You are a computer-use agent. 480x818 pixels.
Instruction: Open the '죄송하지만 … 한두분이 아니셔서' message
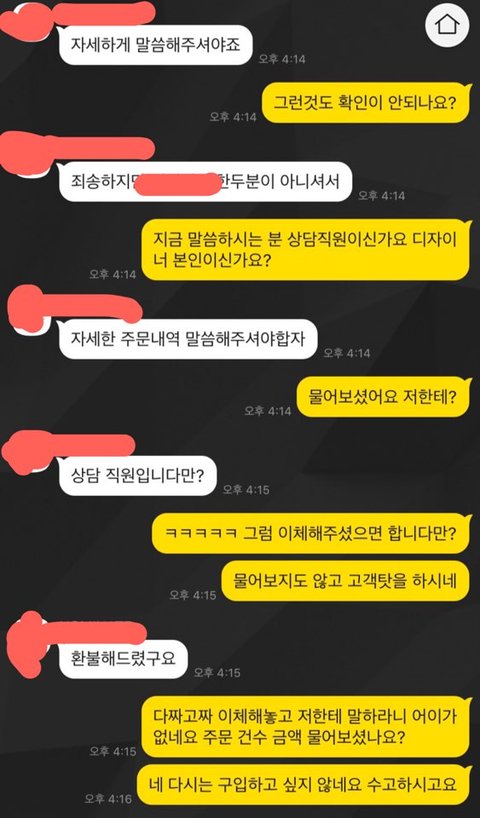pyautogui.click(x=206, y=182)
